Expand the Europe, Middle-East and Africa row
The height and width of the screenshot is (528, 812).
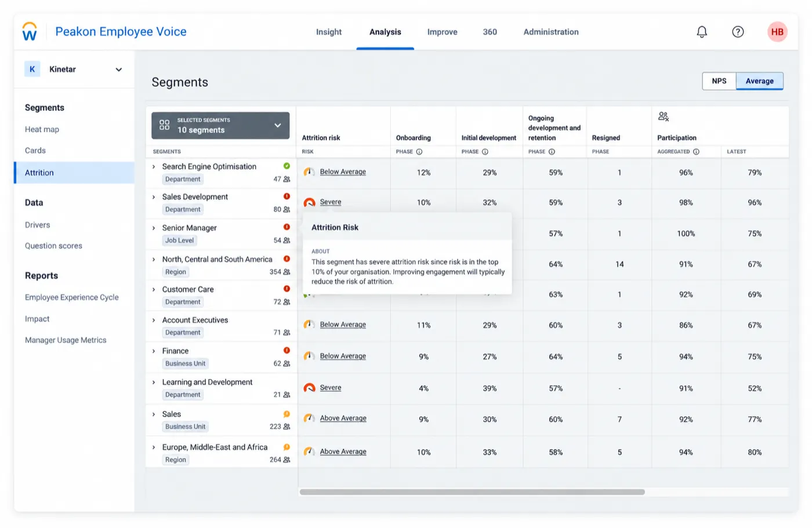(154, 447)
